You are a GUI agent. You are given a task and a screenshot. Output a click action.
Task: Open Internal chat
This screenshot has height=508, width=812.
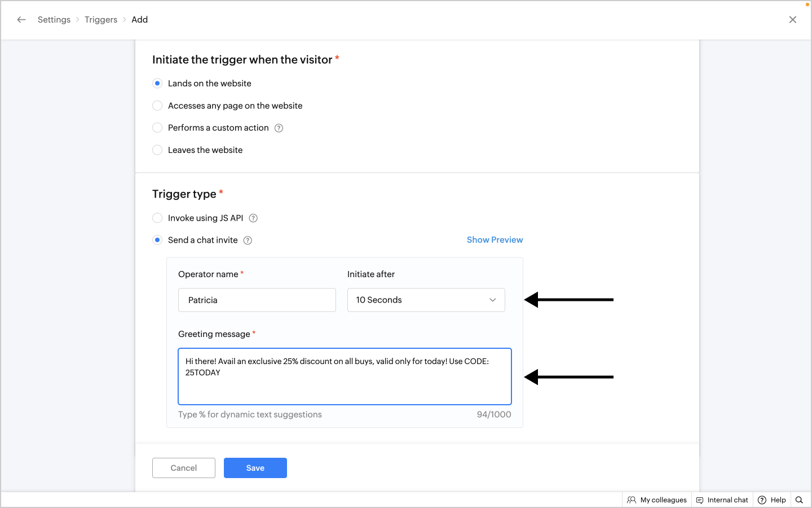(722, 500)
